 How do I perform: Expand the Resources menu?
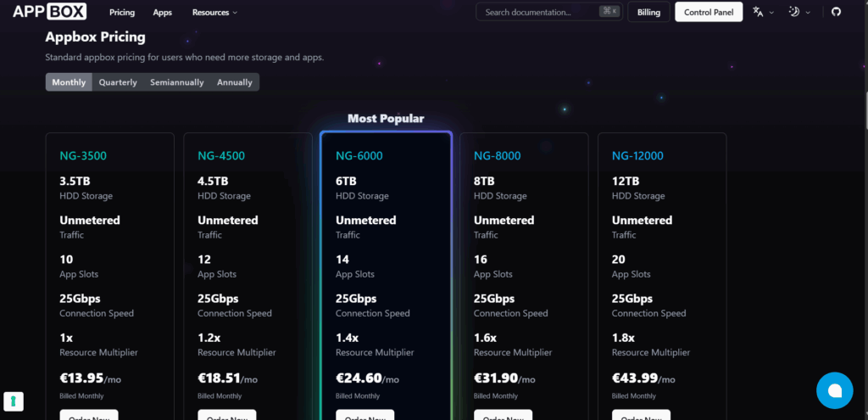214,12
